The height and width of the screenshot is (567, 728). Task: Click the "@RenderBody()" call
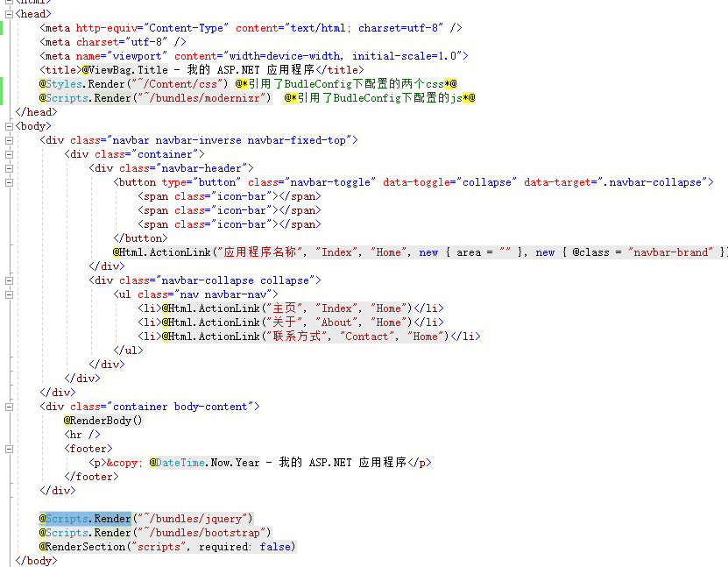pyautogui.click(x=103, y=421)
